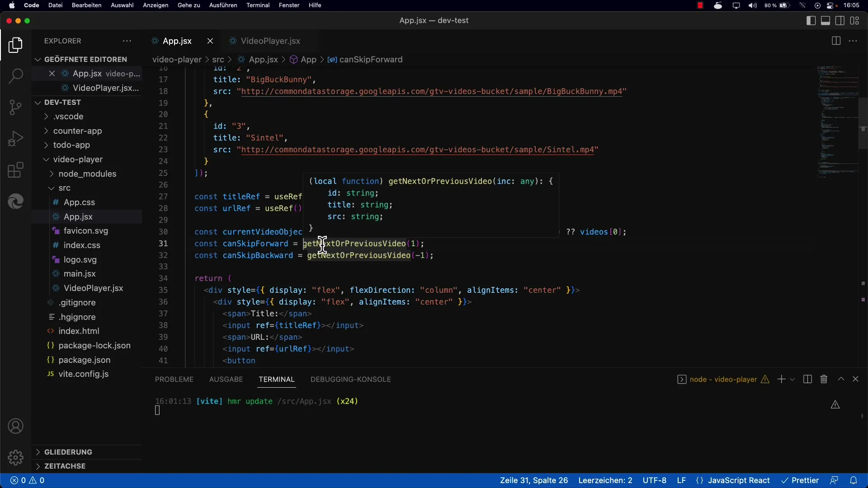
Task: Switch to AUSGABE panel tab
Action: tap(226, 379)
